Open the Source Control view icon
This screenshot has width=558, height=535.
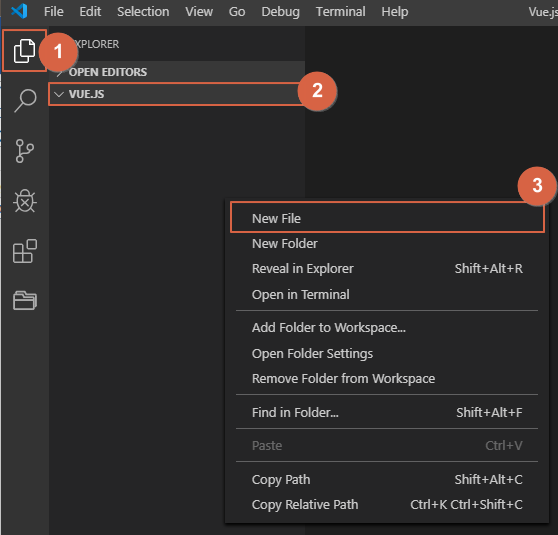click(25, 151)
